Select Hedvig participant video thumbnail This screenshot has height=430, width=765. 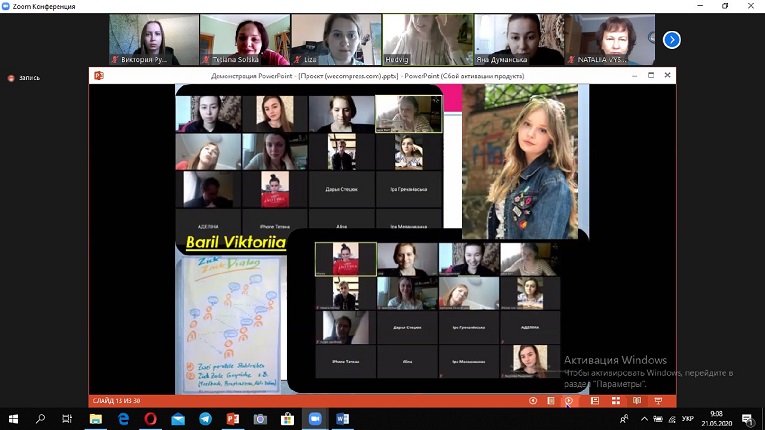click(428, 40)
